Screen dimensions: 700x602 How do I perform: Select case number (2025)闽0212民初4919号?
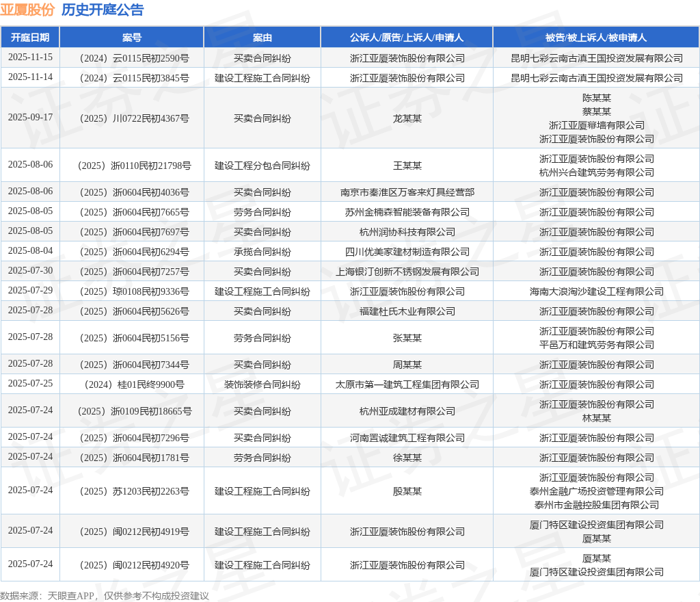(x=132, y=532)
